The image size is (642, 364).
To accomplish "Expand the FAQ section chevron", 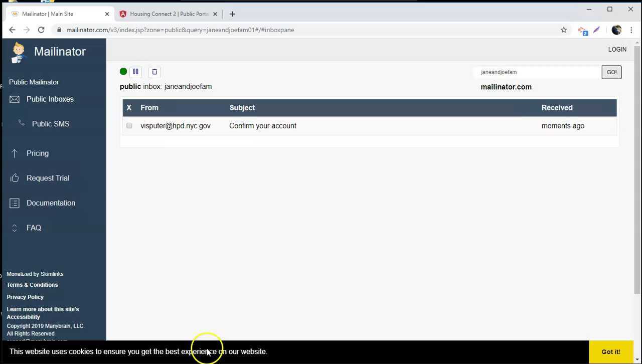I will [x=14, y=228].
